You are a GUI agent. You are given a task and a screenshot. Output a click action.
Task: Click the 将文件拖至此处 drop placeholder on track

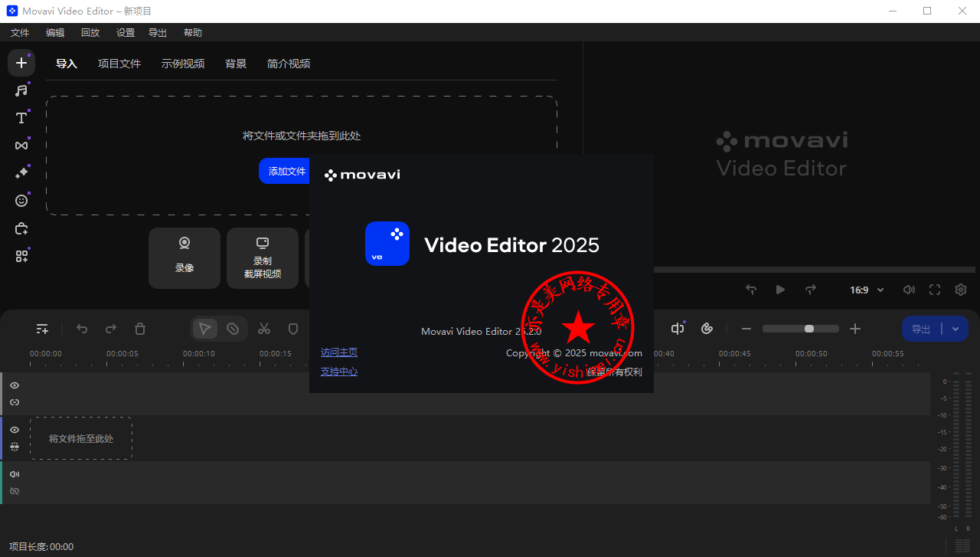pyautogui.click(x=81, y=438)
